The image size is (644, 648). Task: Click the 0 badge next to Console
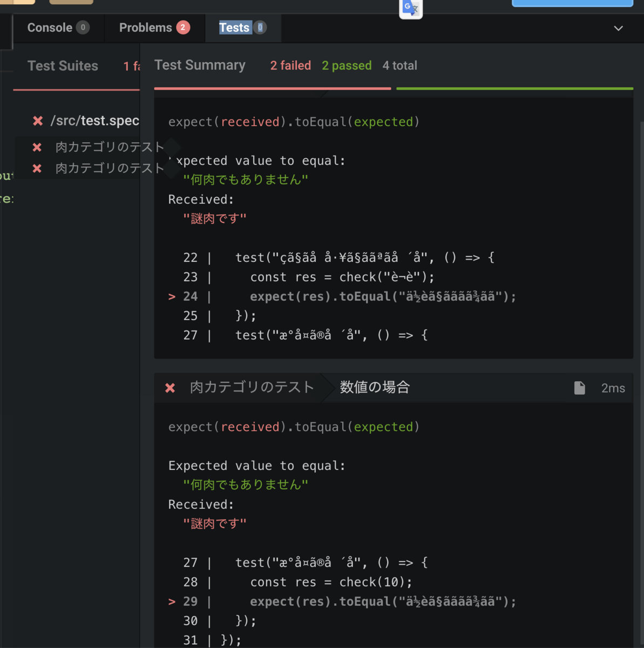point(83,28)
